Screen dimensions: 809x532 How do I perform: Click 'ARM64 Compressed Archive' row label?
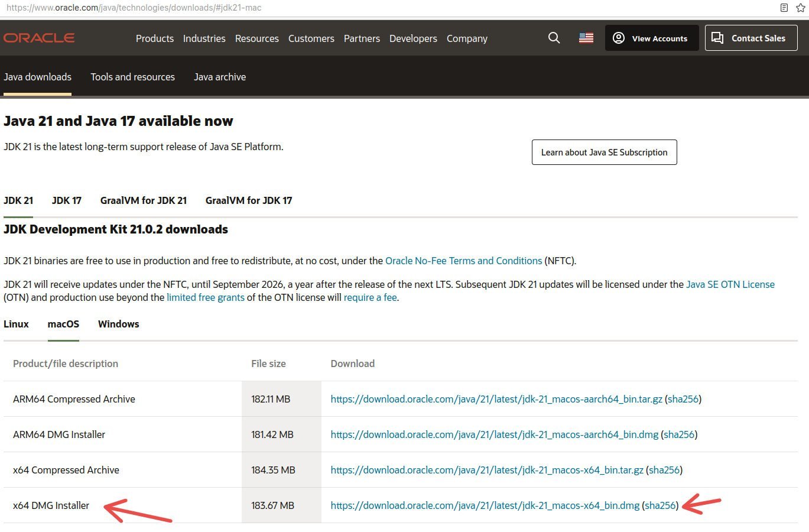(74, 399)
